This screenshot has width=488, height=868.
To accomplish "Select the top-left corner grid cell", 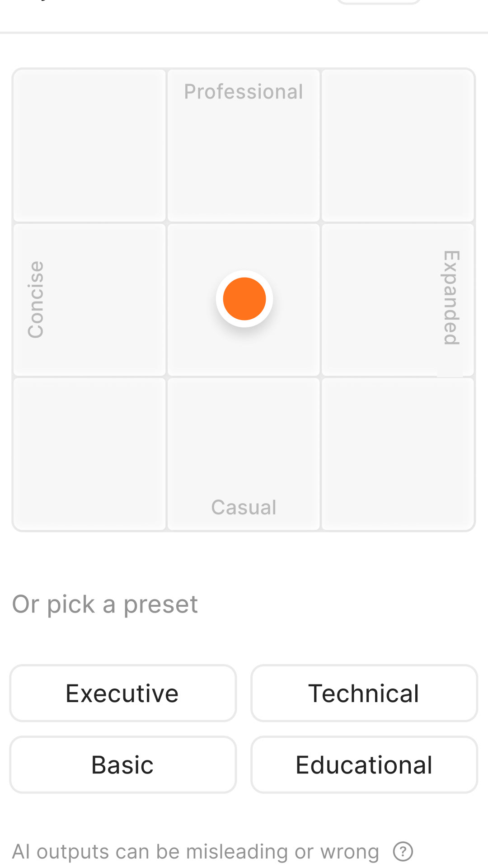I will coord(89,145).
